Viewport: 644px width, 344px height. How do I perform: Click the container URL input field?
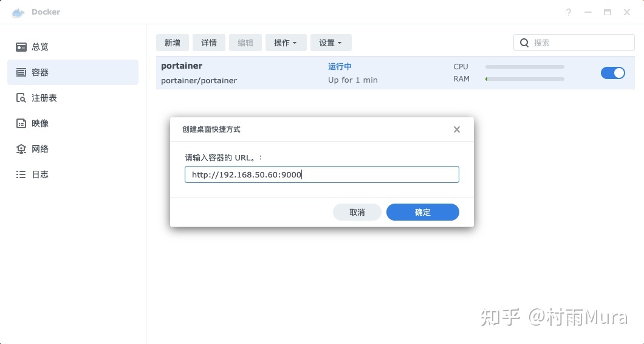click(321, 175)
